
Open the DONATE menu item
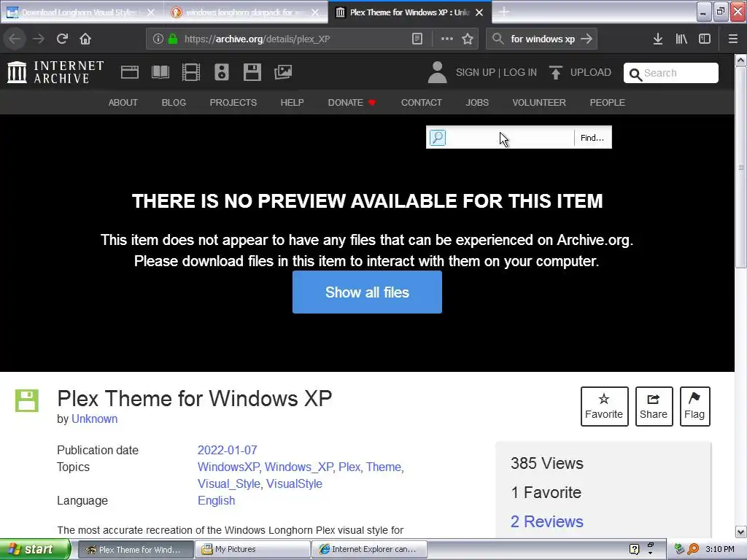point(352,102)
